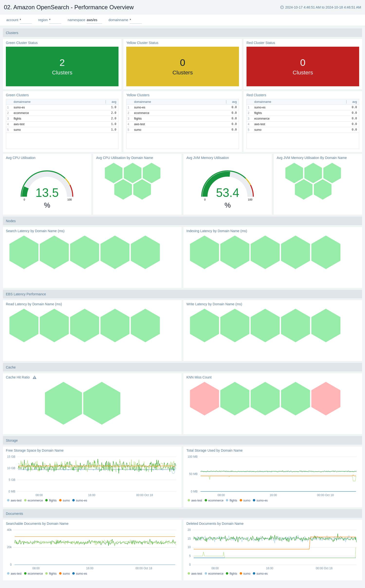This screenshot has width=365, height=588.
Task: Toggle flights series in Deleted Documents legend
Action: 231,574
